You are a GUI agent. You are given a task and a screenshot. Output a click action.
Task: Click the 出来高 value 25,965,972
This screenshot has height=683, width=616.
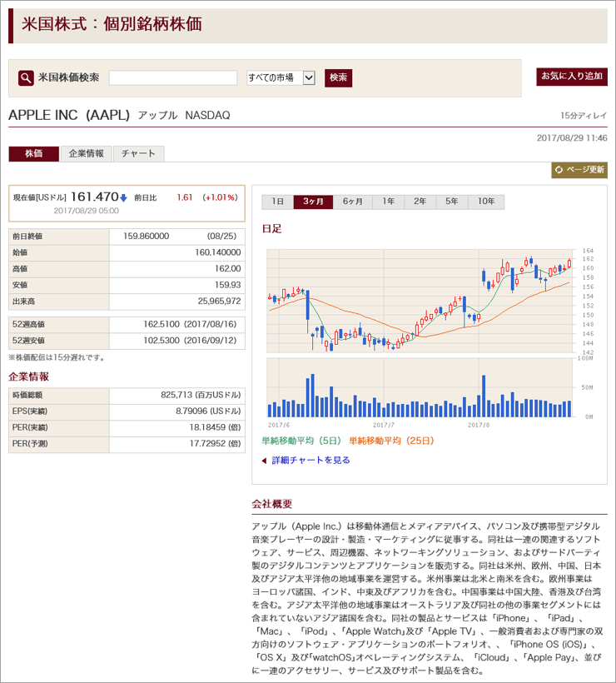click(x=219, y=301)
